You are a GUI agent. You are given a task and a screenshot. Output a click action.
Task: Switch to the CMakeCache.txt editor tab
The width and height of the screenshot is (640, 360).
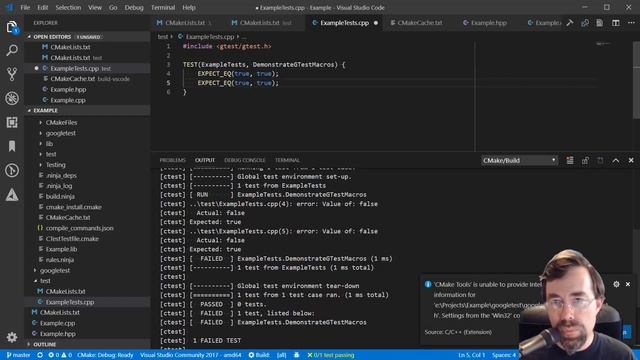420,23
